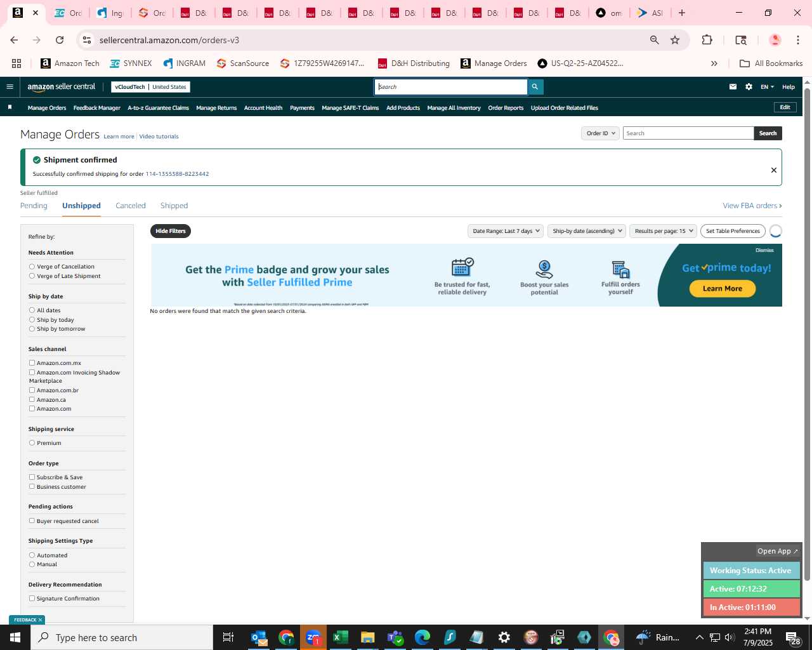Image resolution: width=812 pixels, height=650 pixels.
Task: Select the Automated shipping settings radio
Action: pos(32,555)
